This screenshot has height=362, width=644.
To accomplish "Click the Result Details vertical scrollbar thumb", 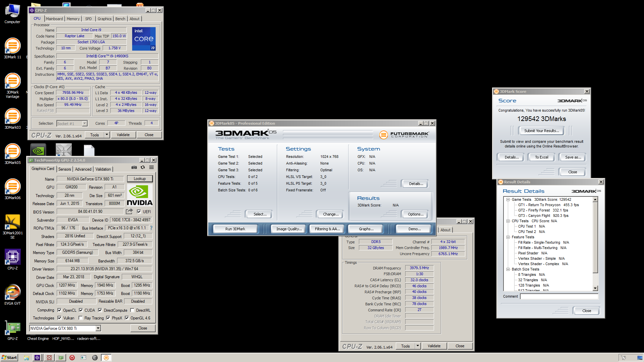I will (595, 238).
